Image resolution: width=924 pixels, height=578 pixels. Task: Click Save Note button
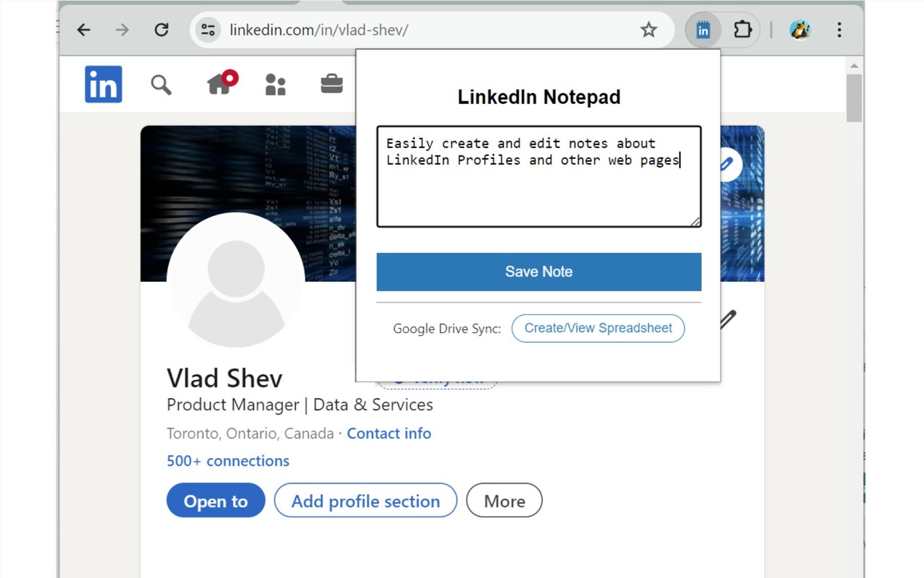point(539,272)
